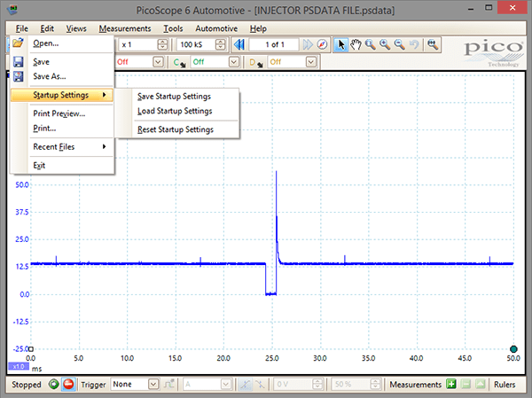This screenshot has height=398, width=532.
Task: Open the Automotive menu
Action: pyautogui.click(x=216, y=28)
